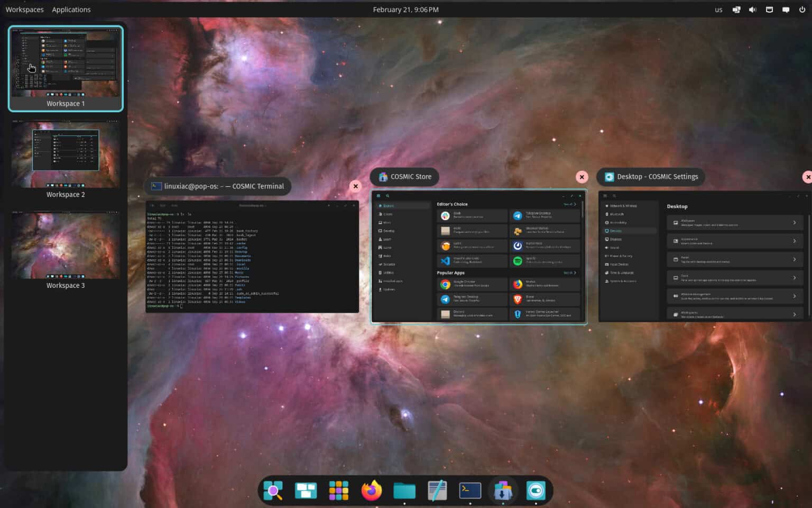Viewport: 812px width, 508px height.
Task: Open COSMIC Terminal from the dock
Action: pos(470,491)
